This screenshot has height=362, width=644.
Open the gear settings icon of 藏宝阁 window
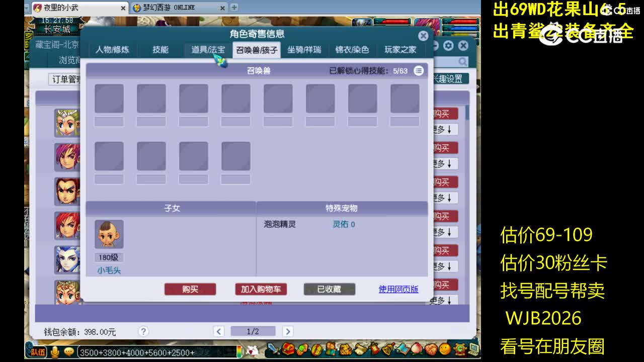point(448,46)
